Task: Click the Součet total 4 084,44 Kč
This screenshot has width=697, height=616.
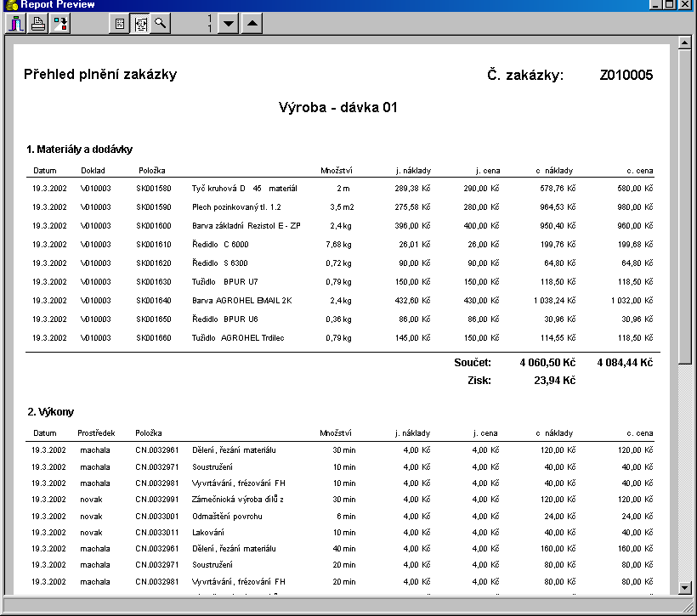Action: [x=625, y=363]
